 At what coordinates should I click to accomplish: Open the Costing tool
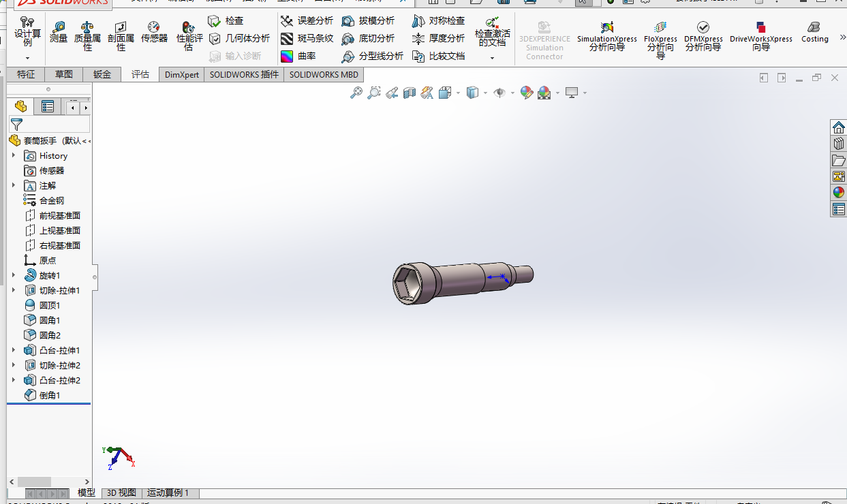(814, 33)
